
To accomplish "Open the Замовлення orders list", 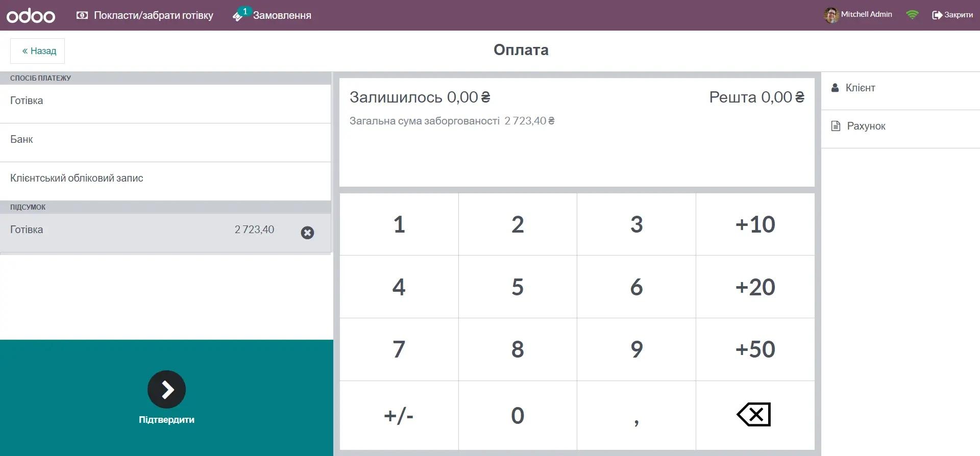I will (272, 15).
